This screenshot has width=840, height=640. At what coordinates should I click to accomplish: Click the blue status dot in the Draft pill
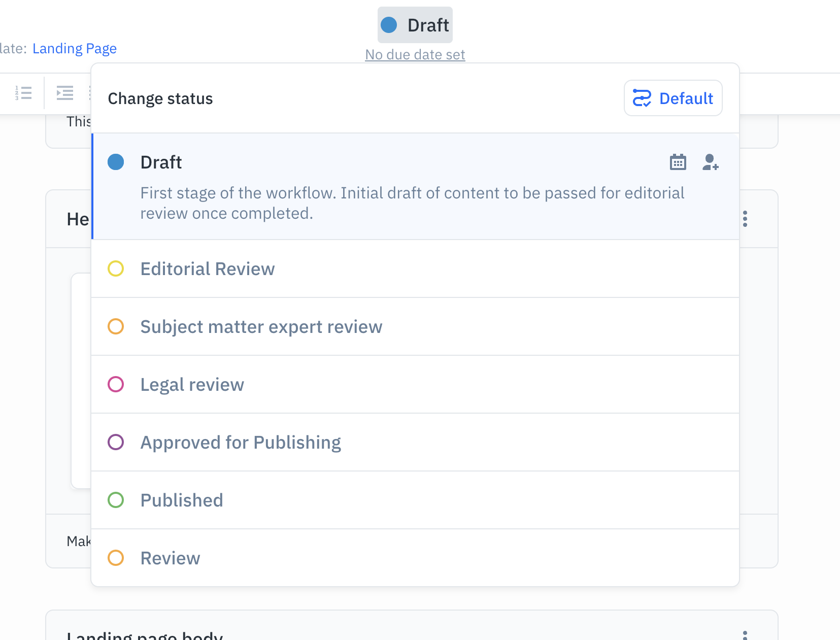tap(388, 24)
